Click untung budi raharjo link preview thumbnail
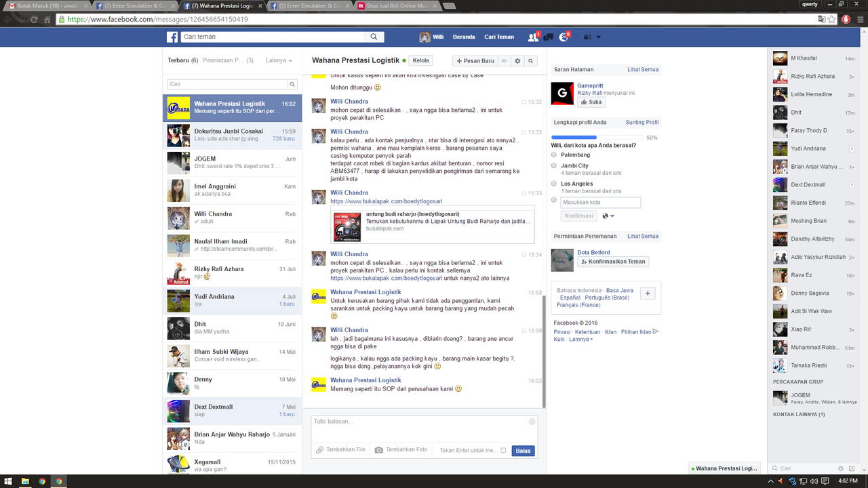 coord(347,228)
